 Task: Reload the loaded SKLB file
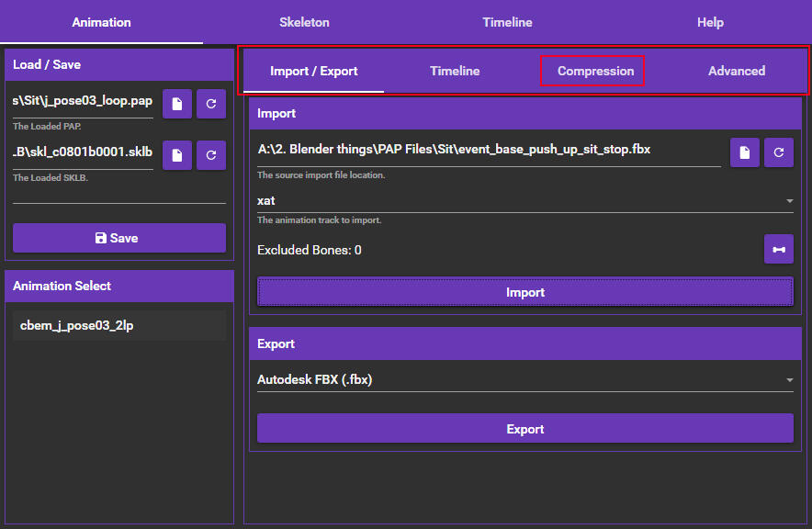(x=211, y=155)
